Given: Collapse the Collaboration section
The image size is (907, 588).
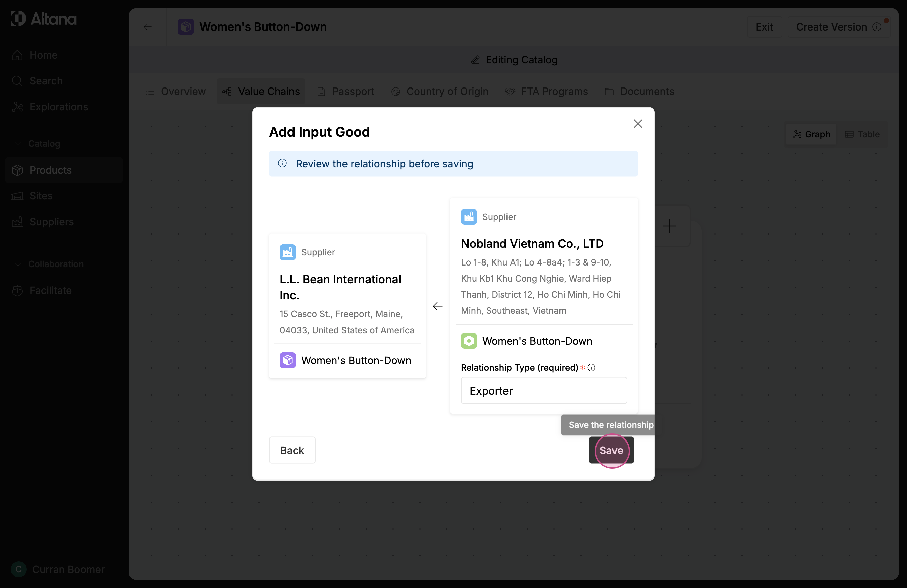Looking at the screenshot, I should (x=18, y=264).
